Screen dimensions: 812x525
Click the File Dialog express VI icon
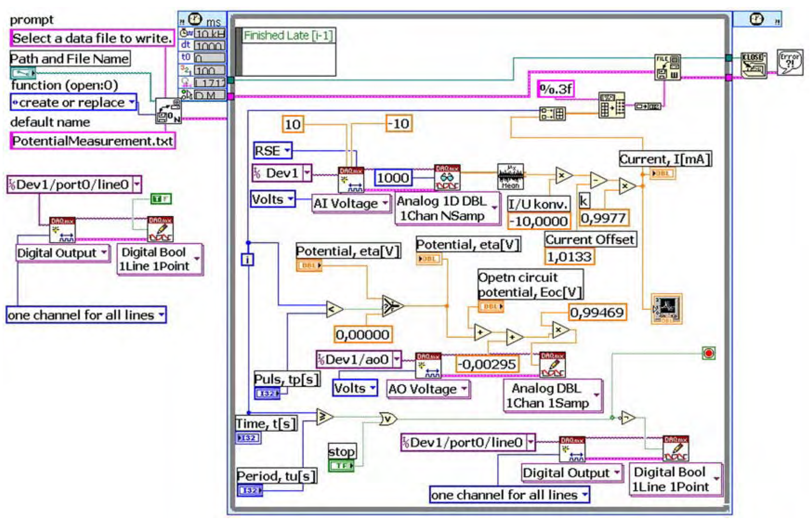coord(168,108)
